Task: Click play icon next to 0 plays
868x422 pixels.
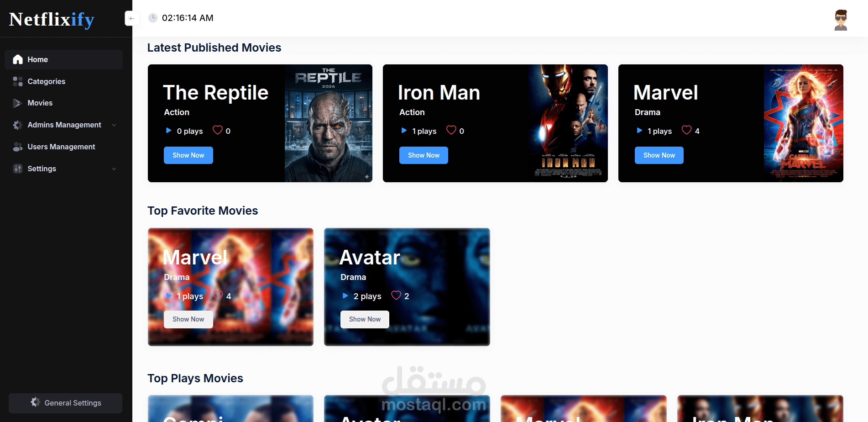Action: [168, 131]
